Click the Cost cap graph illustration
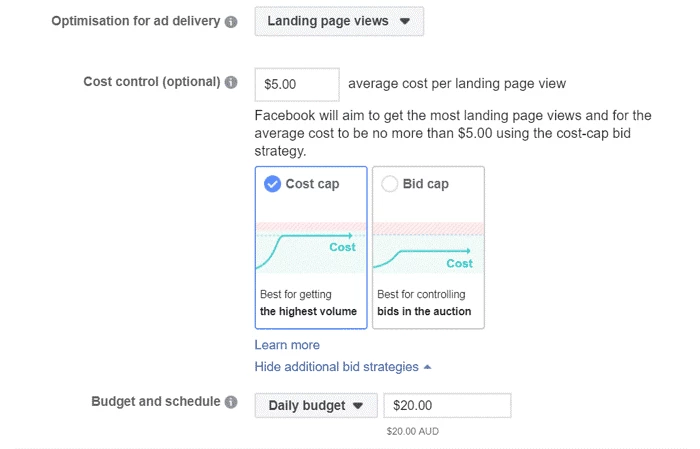This screenshot has width=700, height=449. 311,248
